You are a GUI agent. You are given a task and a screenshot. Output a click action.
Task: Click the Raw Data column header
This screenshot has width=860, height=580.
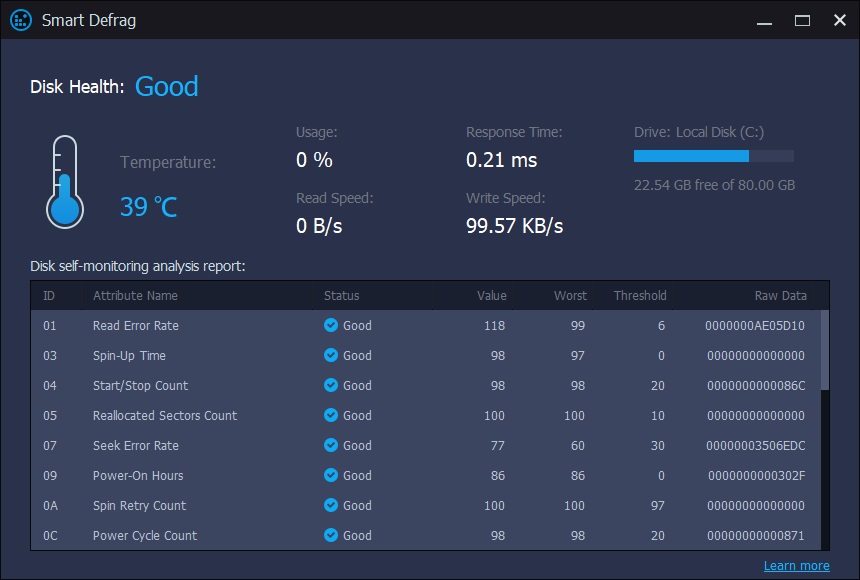780,295
